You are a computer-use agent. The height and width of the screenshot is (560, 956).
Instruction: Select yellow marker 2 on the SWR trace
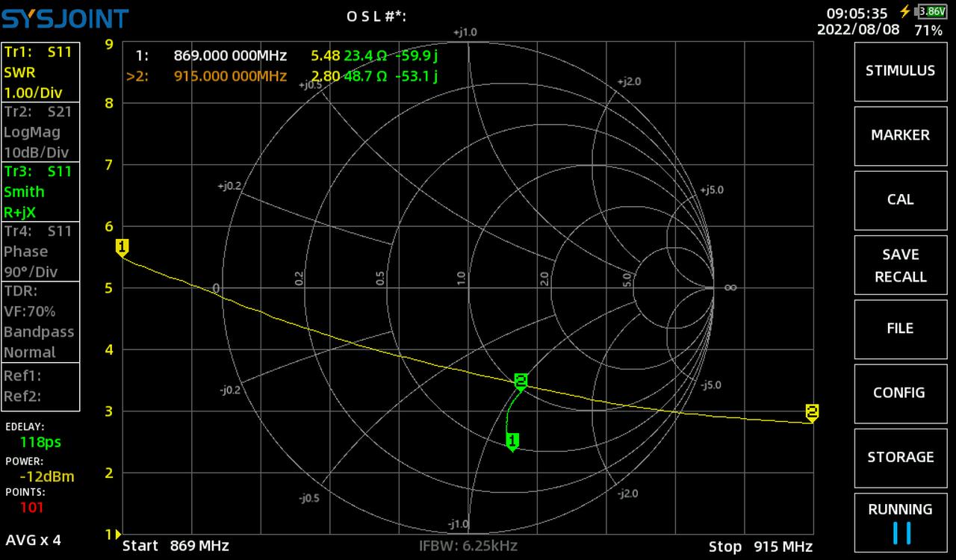812,413
